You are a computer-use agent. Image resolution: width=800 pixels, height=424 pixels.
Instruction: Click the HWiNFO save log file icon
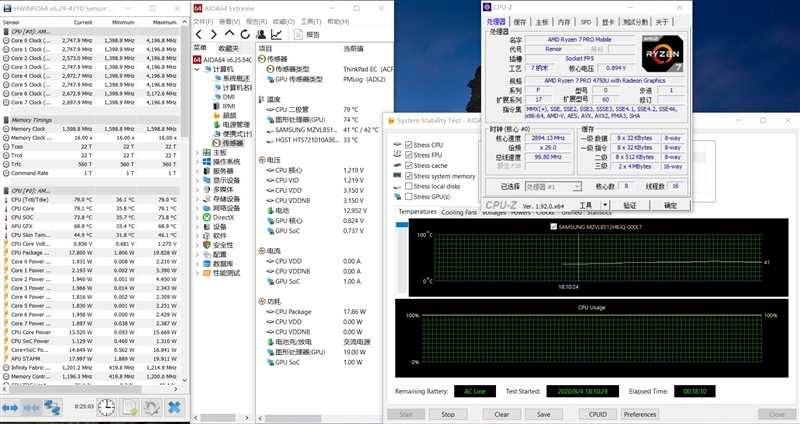point(129,407)
